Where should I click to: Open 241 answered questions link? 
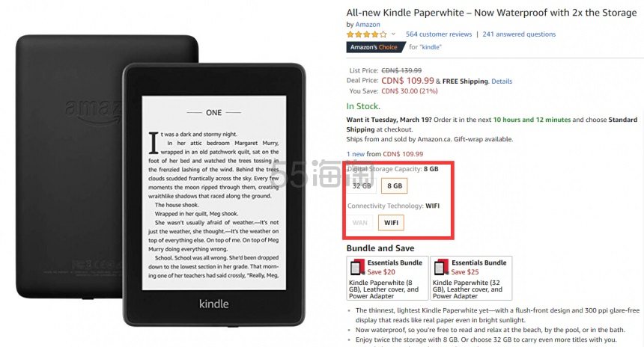[519, 34]
